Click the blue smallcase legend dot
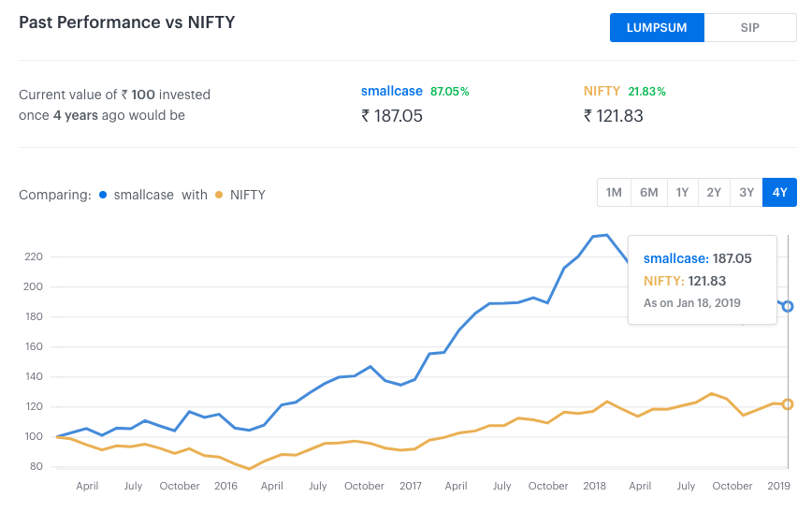 (x=103, y=195)
